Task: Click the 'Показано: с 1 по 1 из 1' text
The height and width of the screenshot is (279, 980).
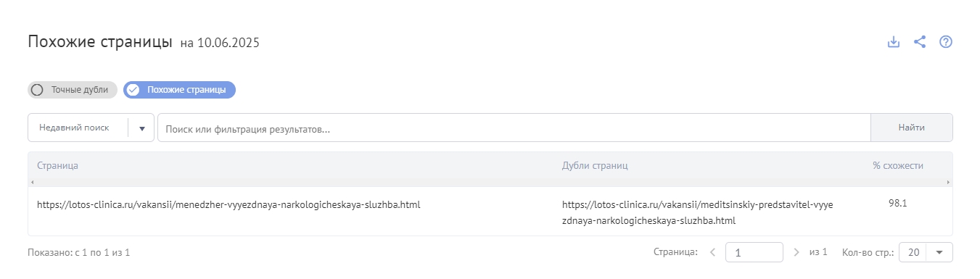Action: tap(78, 253)
